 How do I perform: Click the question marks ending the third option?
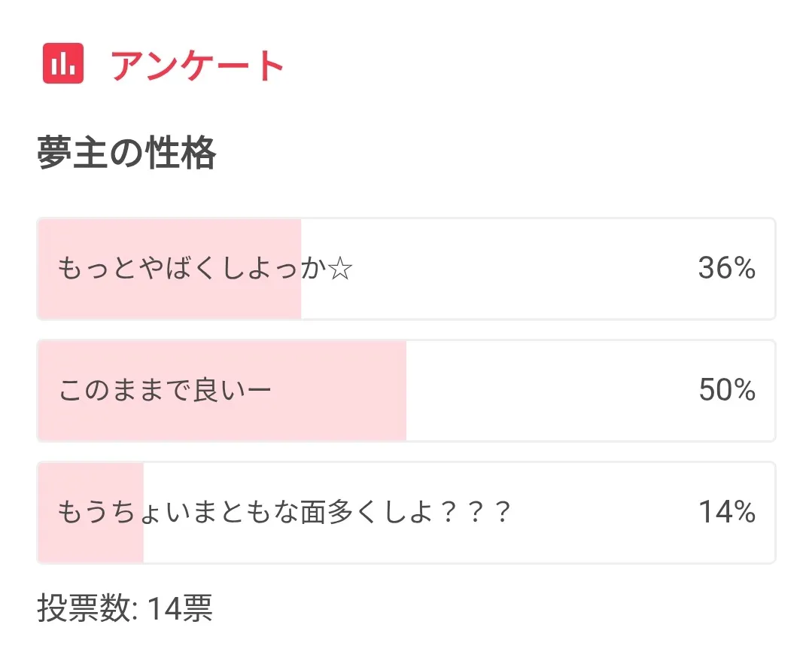[x=475, y=513]
